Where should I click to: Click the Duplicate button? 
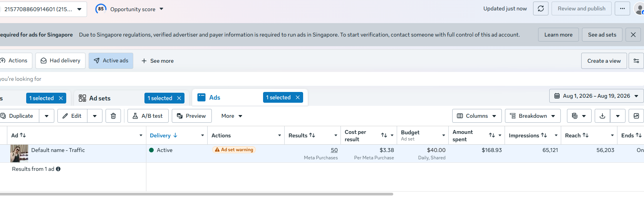(x=19, y=116)
